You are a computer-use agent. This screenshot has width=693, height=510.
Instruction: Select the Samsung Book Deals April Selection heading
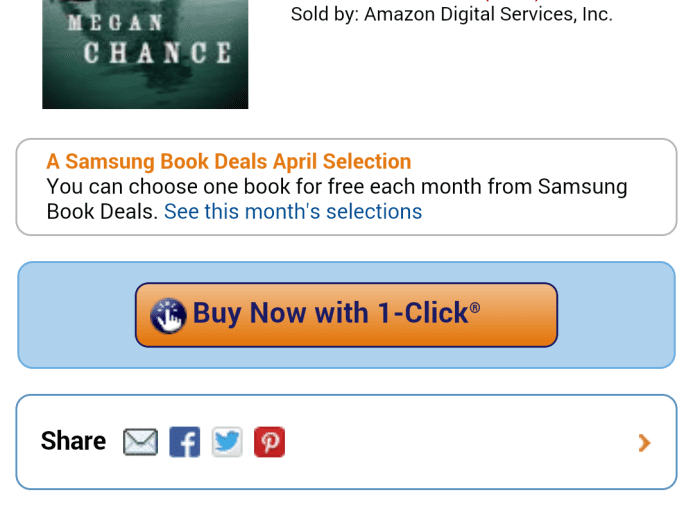click(x=229, y=161)
